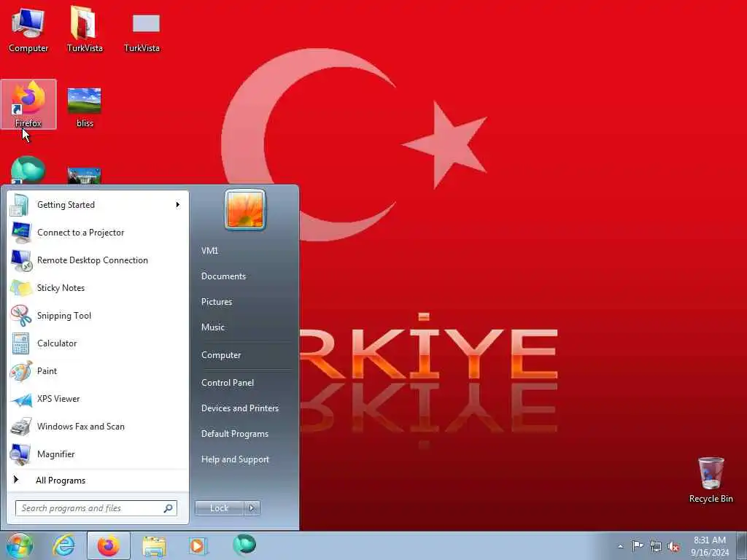Open shutdown options arrow beside Lock
Viewport: 747px width, 560px height.
point(252,508)
